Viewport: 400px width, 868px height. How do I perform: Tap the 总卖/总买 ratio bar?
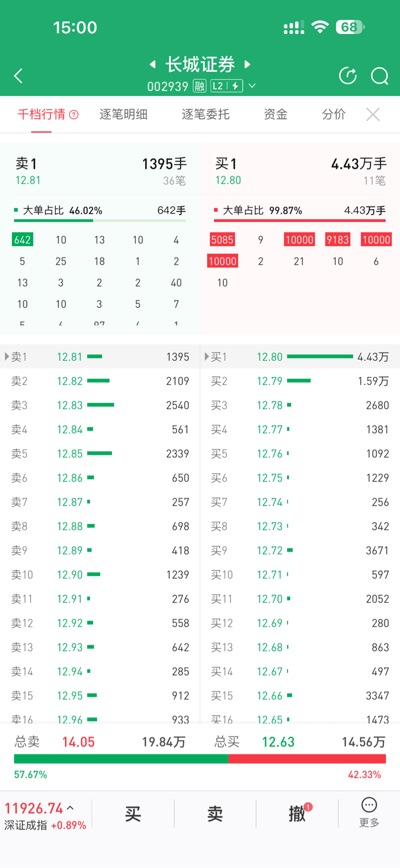tap(200, 759)
